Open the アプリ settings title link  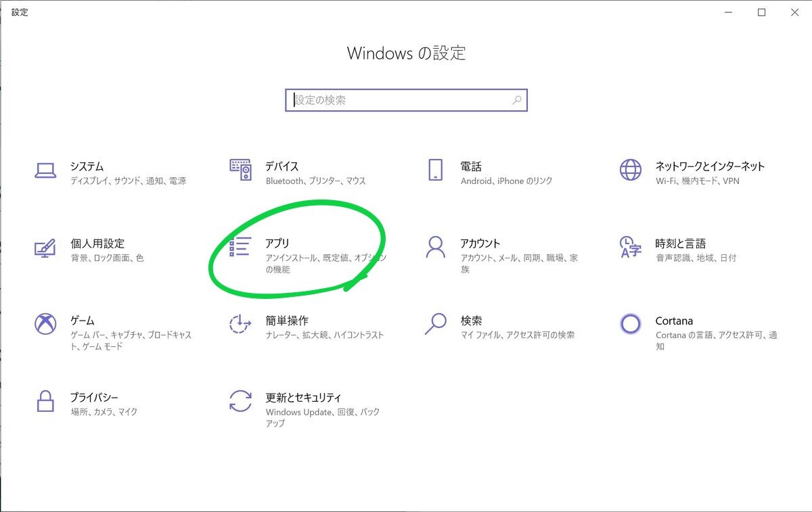pos(277,243)
